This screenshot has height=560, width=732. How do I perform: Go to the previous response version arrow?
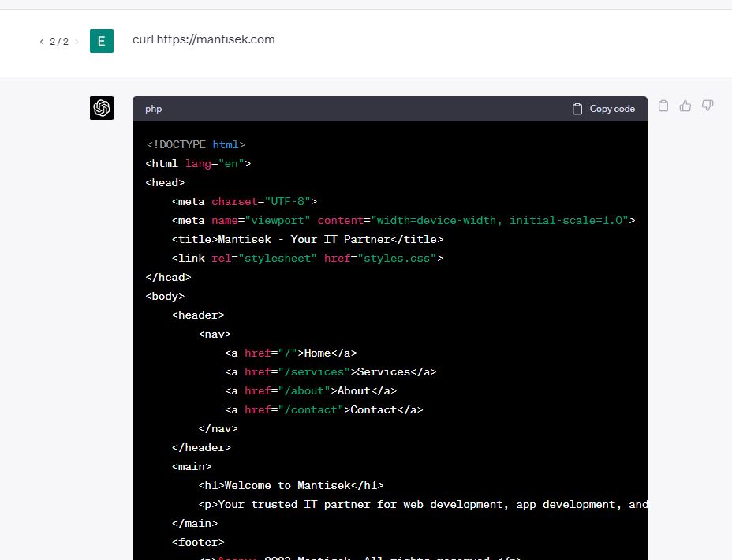tap(42, 42)
